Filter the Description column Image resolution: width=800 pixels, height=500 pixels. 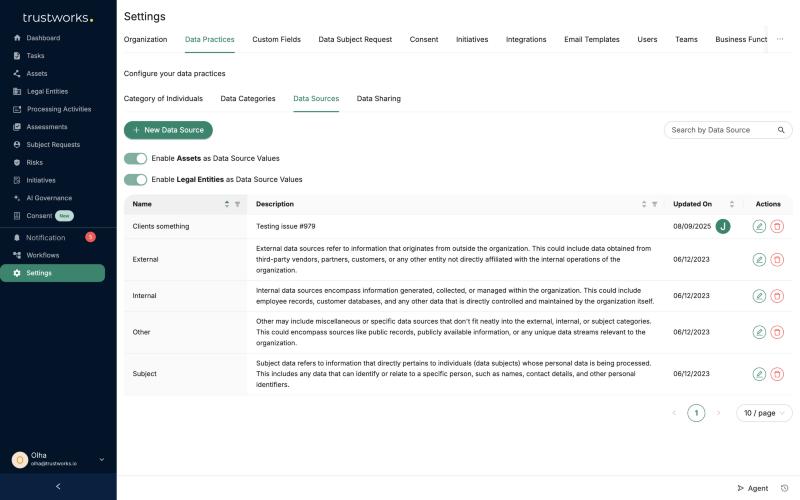(654, 204)
